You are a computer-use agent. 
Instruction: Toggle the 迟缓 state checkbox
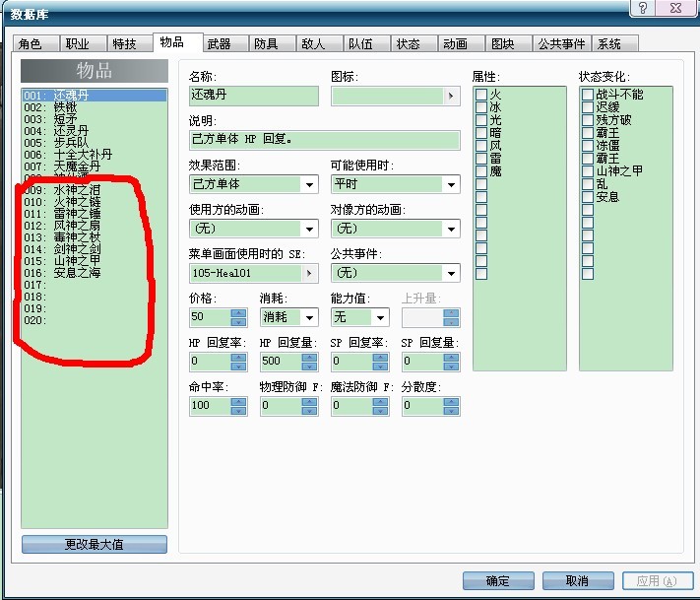coord(588,107)
